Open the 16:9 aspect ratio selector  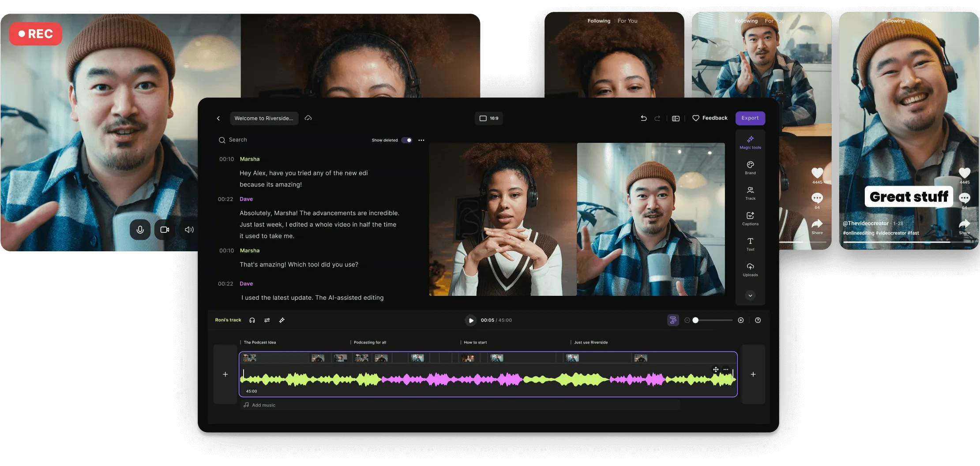(x=489, y=118)
